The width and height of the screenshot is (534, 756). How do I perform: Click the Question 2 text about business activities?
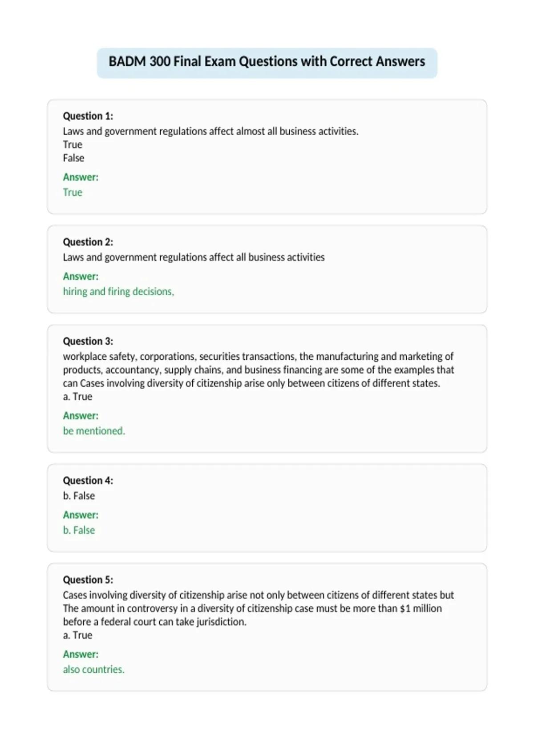[x=194, y=257]
